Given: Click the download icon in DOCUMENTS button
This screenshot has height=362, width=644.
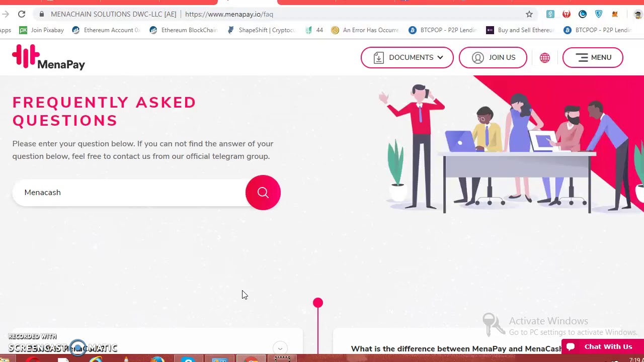Looking at the screenshot, I should (379, 57).
